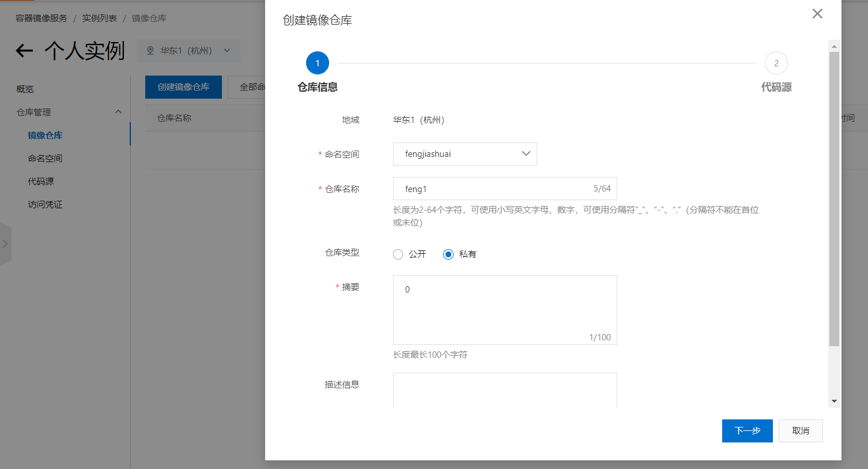Click the location pin icon beside 华东1
868x469 pixels.
click(x=150, y=51)
